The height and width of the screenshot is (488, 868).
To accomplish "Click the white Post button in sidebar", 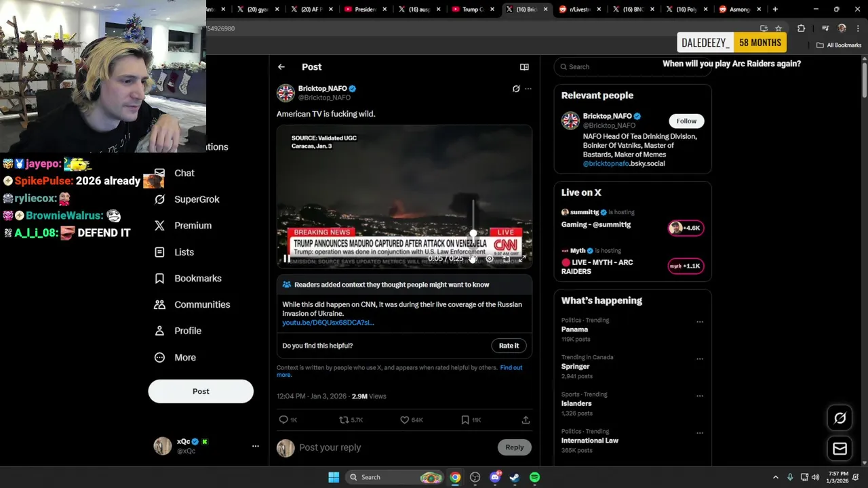I will (201, 391).
